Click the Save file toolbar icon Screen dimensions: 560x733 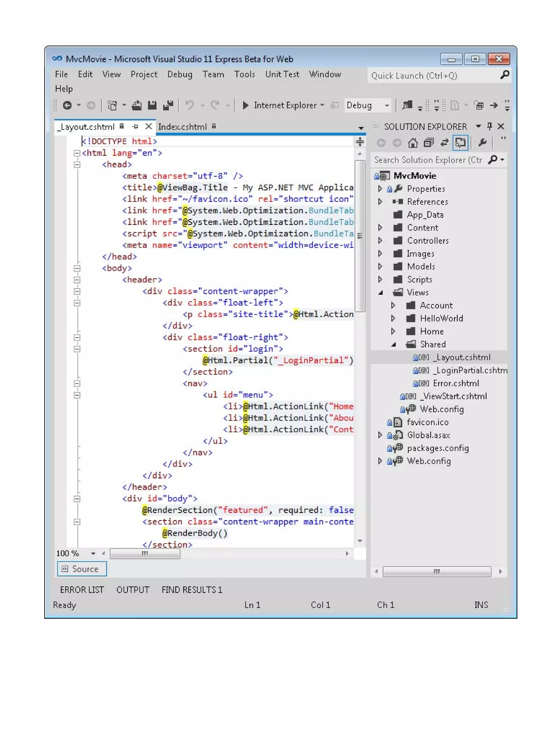click(152, 106)
